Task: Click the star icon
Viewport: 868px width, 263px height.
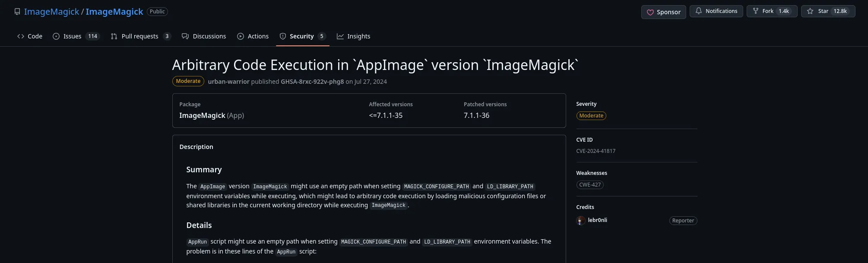Action: click(x=810, y=11)
